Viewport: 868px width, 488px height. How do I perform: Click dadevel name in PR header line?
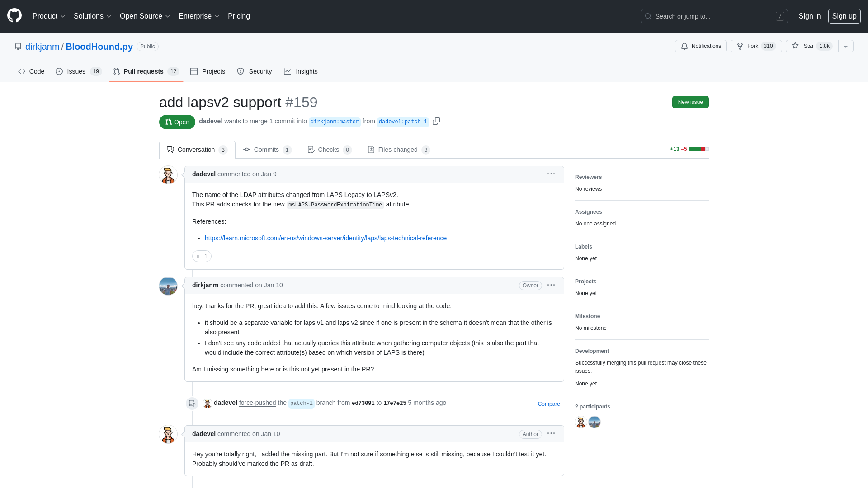(211, 121)
